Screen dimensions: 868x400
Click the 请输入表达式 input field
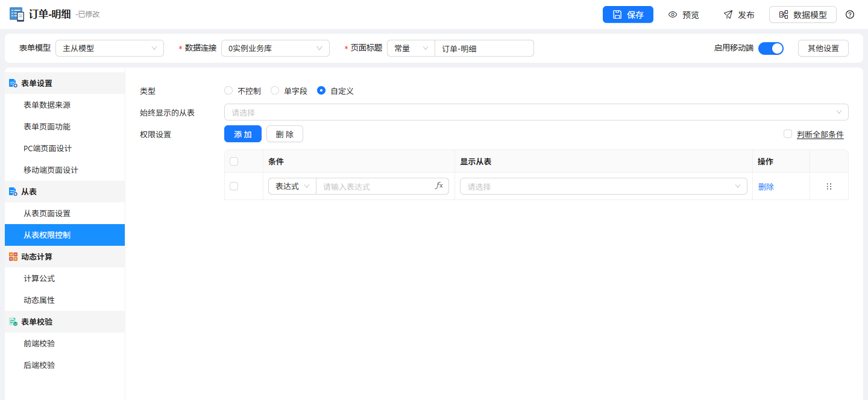[374, 186]
